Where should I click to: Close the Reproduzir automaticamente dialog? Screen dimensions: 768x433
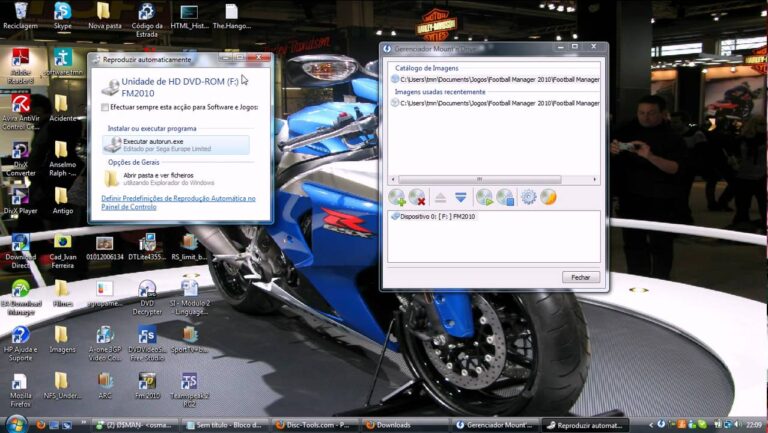pyautogui.click(x=259, y=58)
